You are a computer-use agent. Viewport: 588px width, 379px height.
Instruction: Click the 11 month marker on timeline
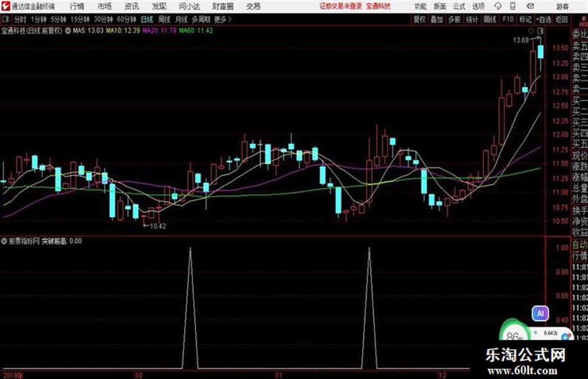278,375
